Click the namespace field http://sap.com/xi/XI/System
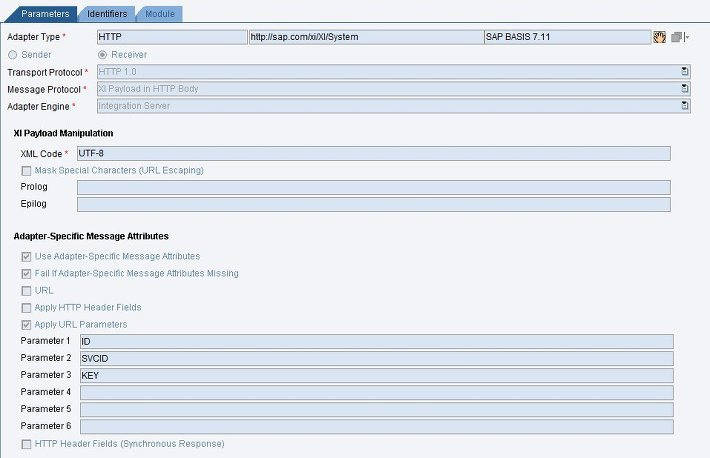Screen dimensions: 710x458 click(x=366, y=37)
